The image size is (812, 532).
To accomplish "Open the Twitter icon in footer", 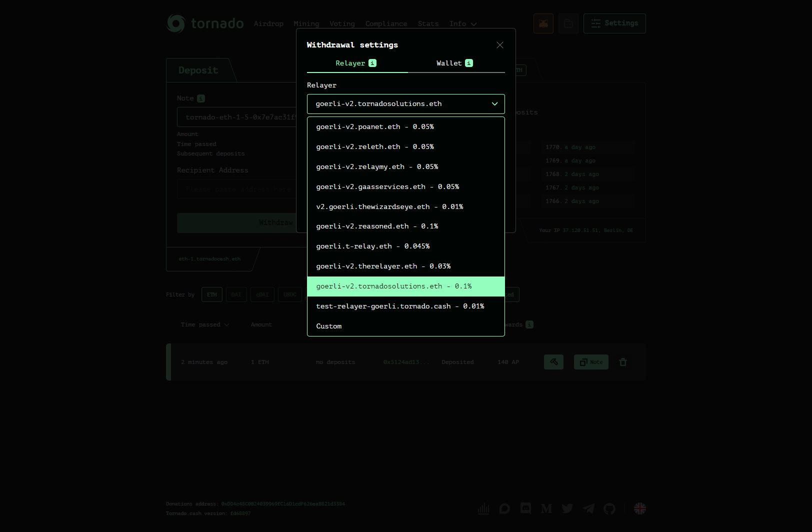I will pyautogui.click(x=567, y=508).
